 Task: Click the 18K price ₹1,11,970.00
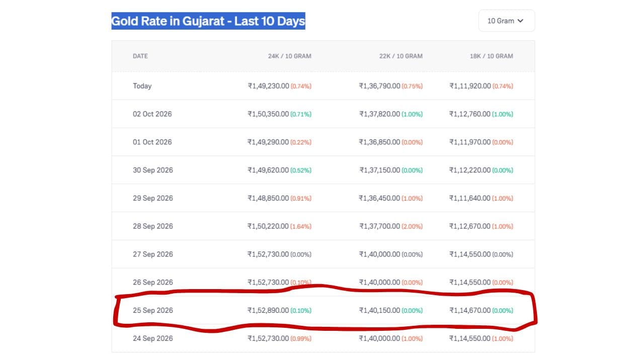tap(470, 142)
